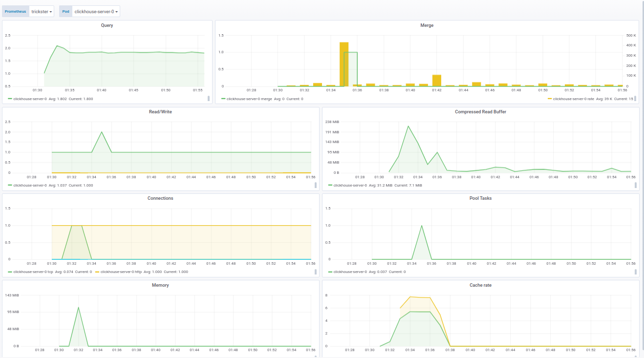Change series color in Compressed Read Buffer legend
Screen dimensions: 644x358
click(330, 185)
